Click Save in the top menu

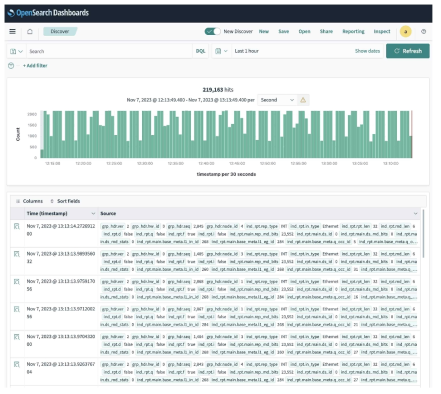point(284,31)
